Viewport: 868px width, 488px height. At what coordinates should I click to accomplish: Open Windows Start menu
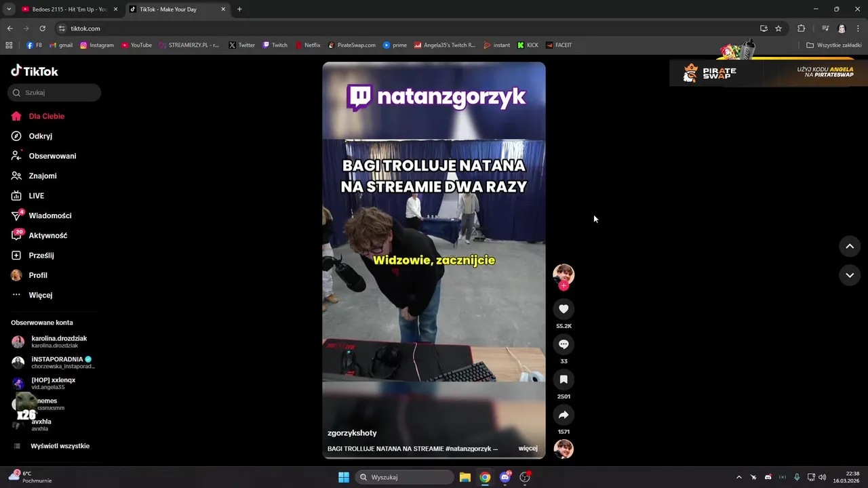coord(344,477)
